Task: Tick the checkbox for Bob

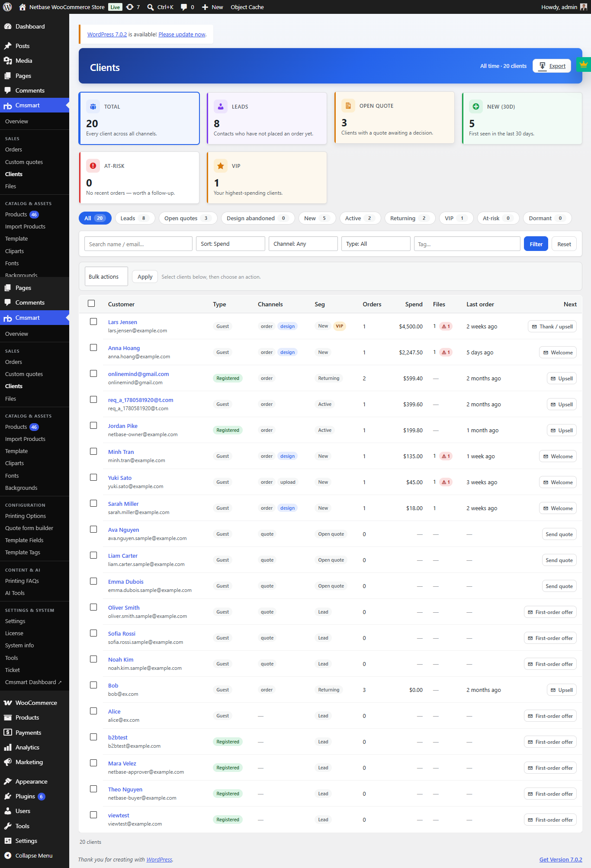Action: 93,685
